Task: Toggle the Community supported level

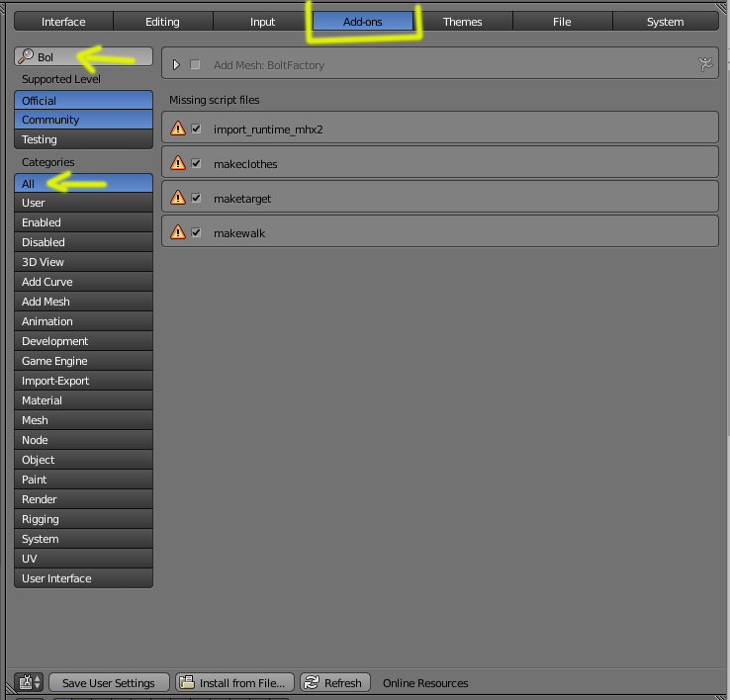Action: pos(84,120)
